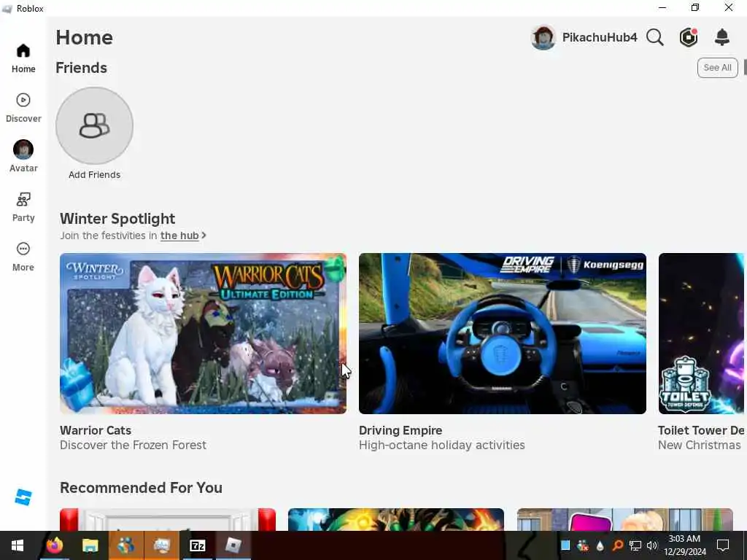Open Driving Empire game thumbnail
Viewport: 747px width, 560px height.
click(x=503, y=333)
